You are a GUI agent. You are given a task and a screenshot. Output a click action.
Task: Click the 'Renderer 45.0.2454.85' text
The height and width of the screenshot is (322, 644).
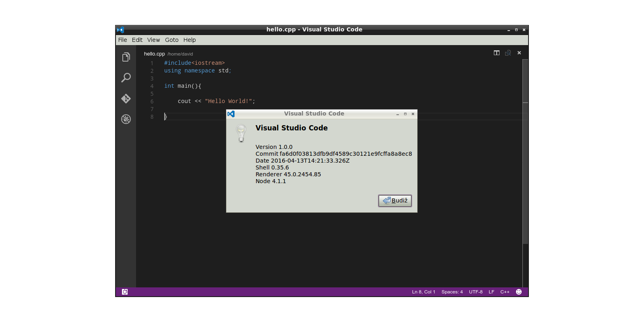(288, 174)
